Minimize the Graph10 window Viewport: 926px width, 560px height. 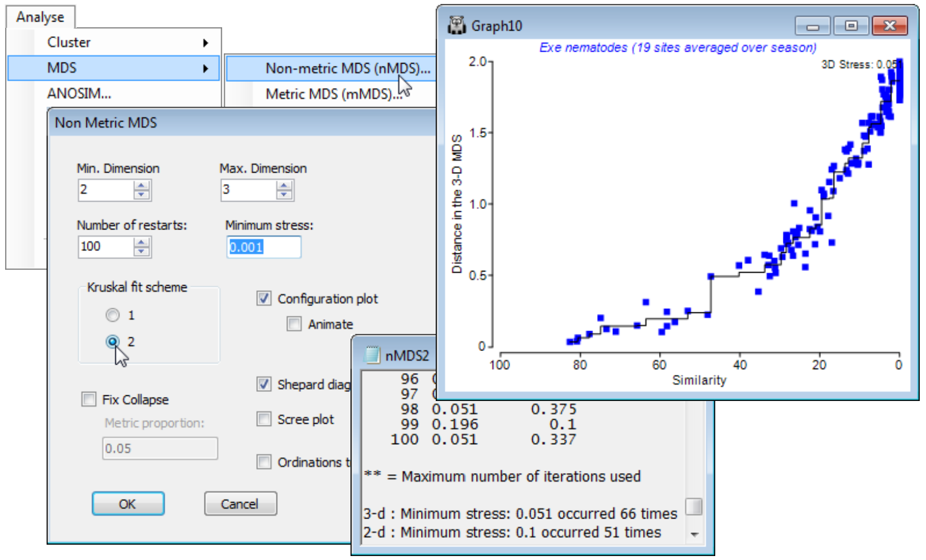pyautogui.click(x=813, y=26)
